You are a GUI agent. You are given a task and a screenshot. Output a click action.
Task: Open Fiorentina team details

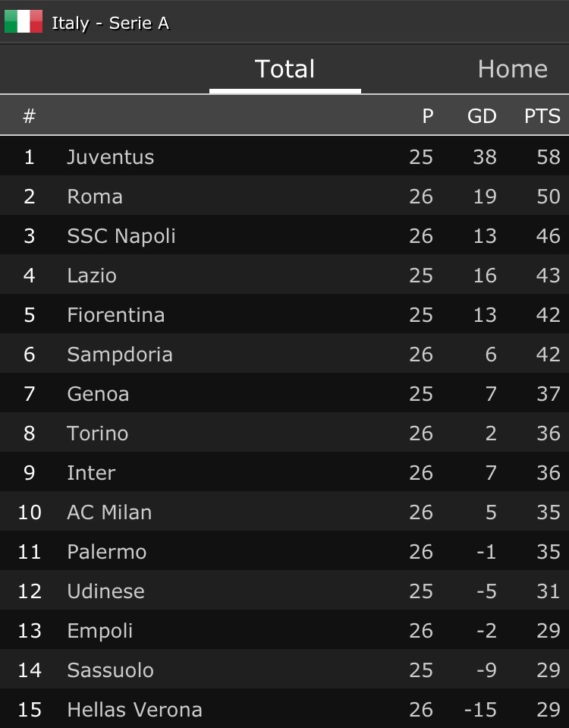[x=116, y=315]
